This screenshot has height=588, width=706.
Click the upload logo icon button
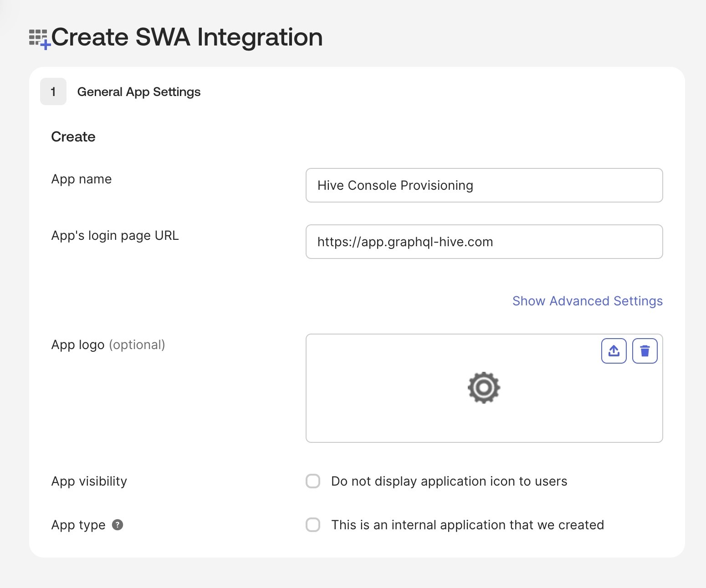coord(614,351)
